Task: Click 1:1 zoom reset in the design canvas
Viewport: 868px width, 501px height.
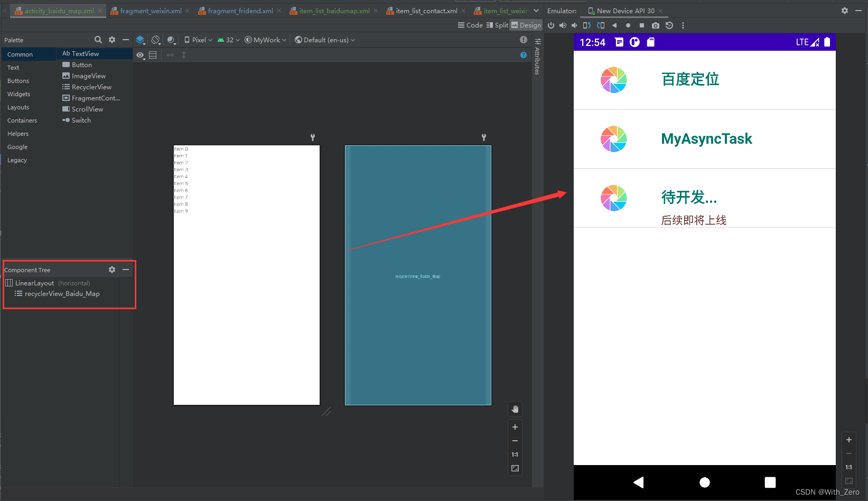Action: click(x=515, y=454)
